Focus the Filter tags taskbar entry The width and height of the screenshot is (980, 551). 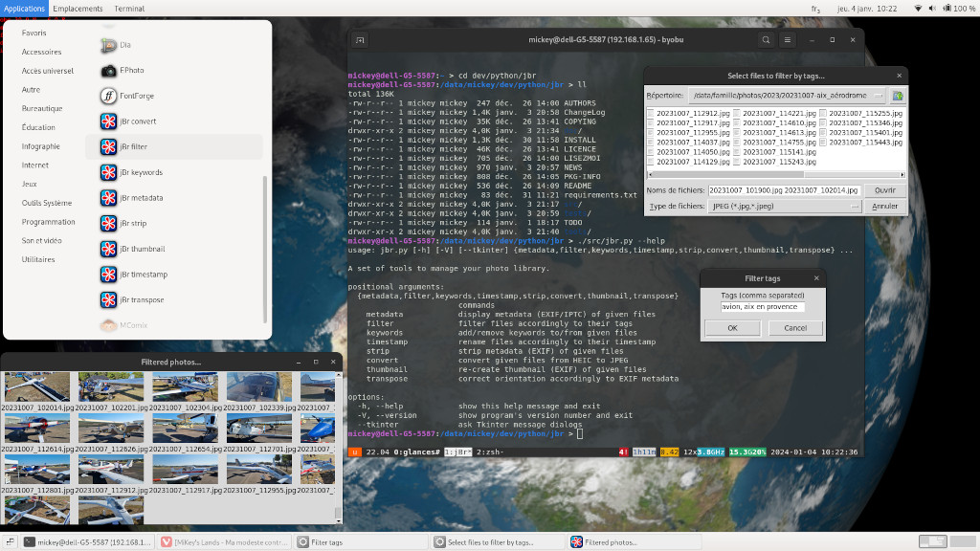point(361,542)
